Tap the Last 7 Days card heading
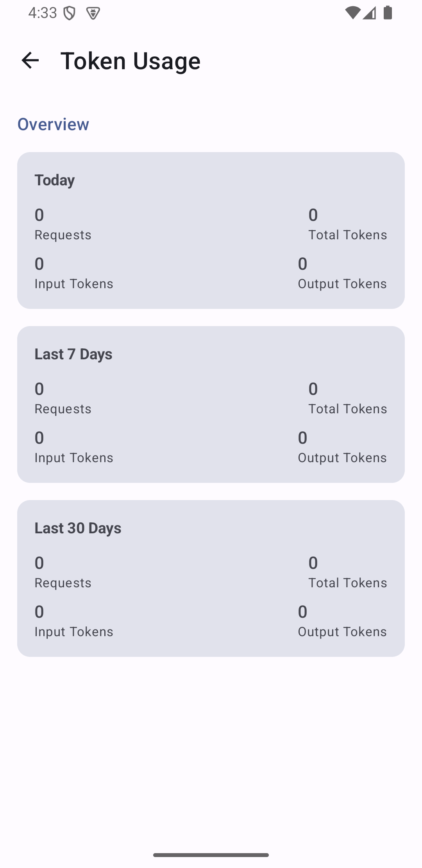 click(x=73, y=354)
